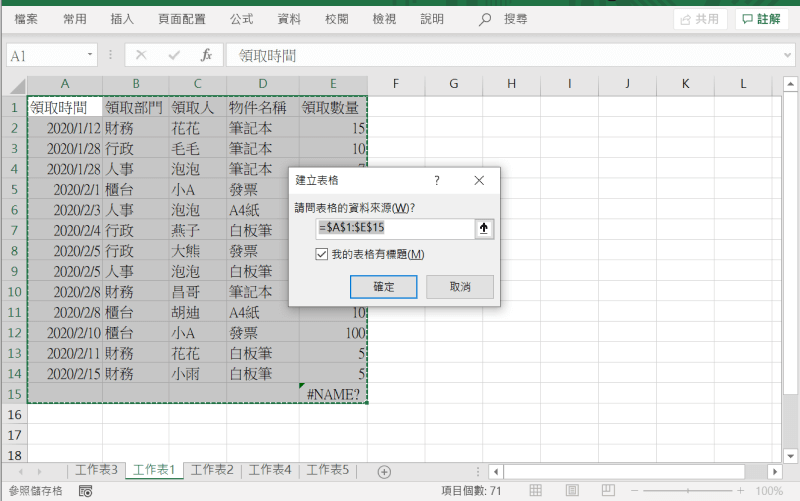
Task: Add a new sheet with plus icon
Action: point(384,472)
